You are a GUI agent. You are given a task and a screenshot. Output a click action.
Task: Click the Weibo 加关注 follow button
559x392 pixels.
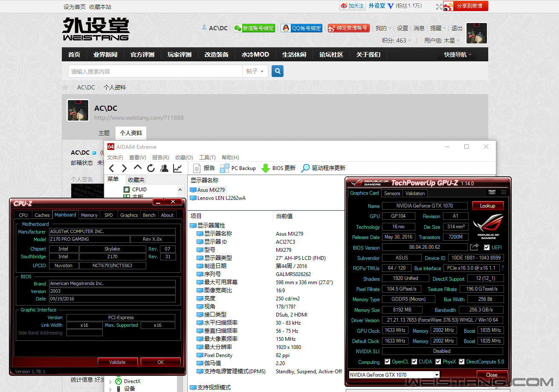click(352, 6)
